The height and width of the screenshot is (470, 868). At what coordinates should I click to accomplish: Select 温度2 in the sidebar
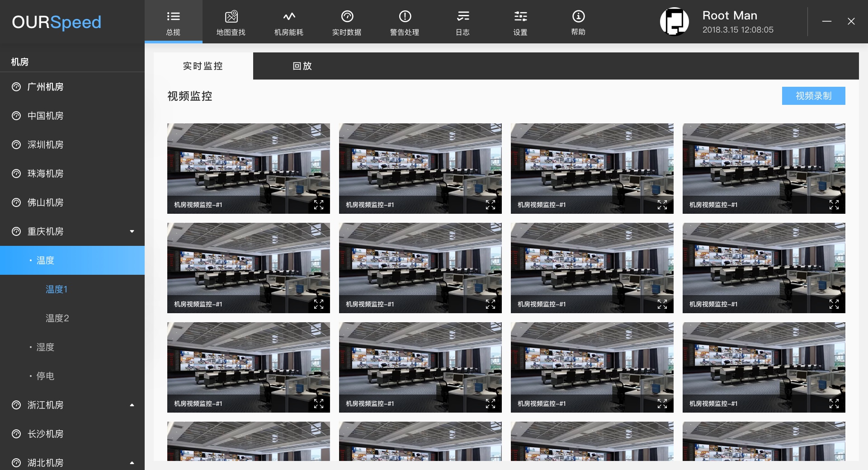57,318
